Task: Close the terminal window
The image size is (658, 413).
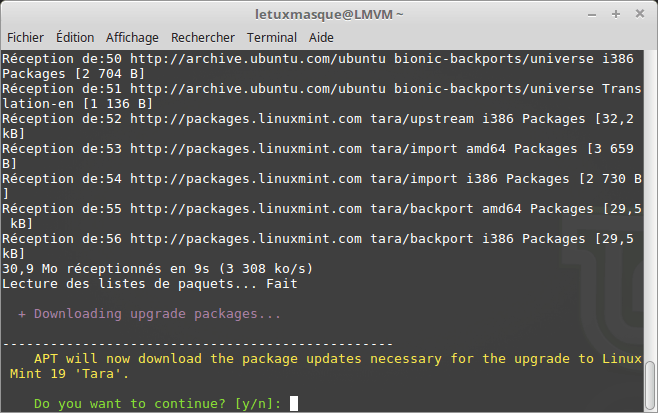Action: pos(640,13)
